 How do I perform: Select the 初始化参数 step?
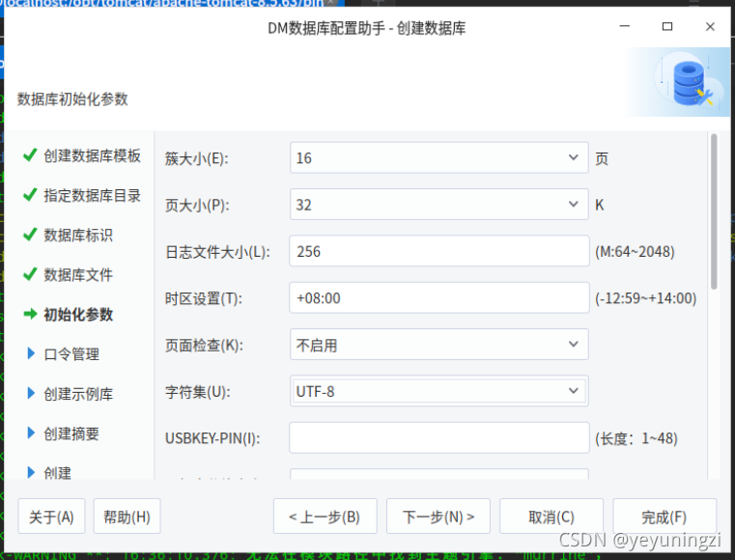(x=78, y=315)
